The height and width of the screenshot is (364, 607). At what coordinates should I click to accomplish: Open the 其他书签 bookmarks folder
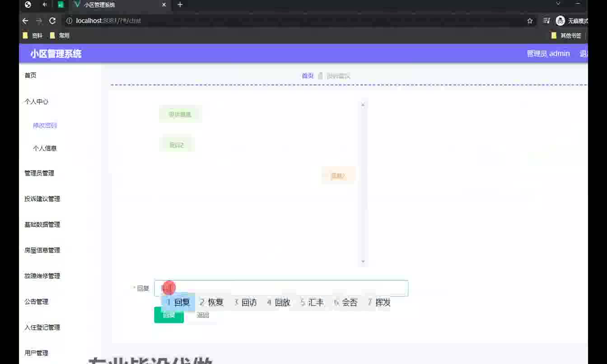pos(566,36)
